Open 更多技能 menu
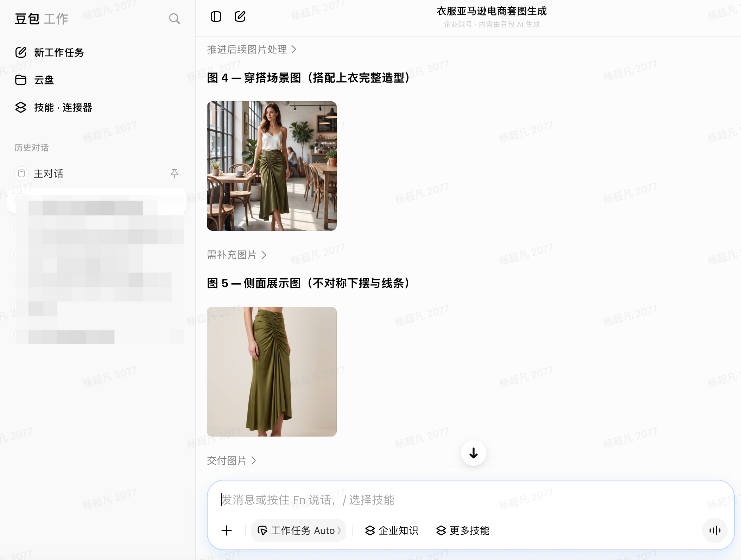This screenshot has width=741, height=560. 463,530
